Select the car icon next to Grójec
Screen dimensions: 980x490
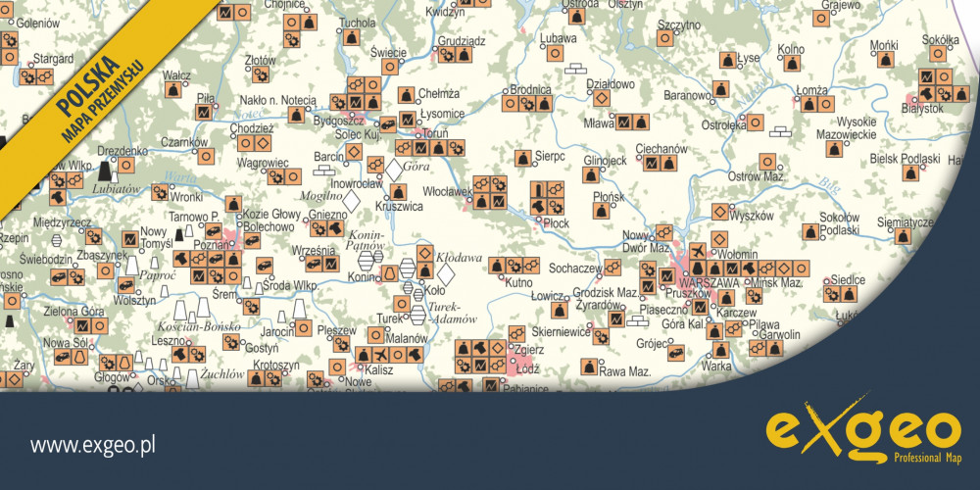point(675,353)
